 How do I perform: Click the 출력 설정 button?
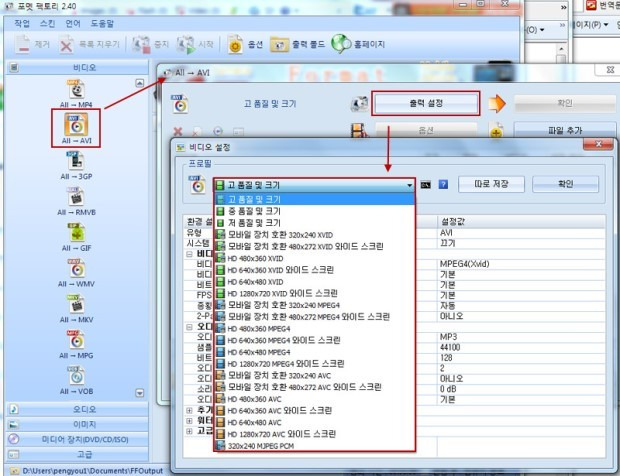click(426, 104)
